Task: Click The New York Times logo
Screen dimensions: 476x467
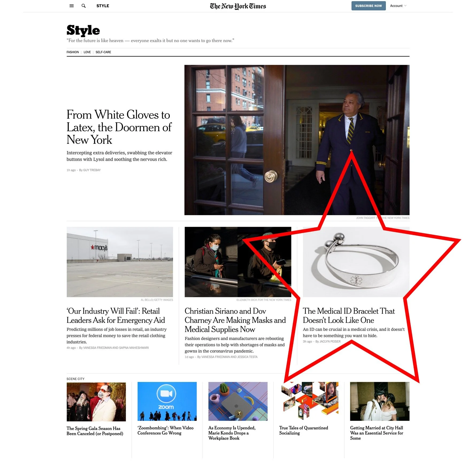Action: (x=238, y=6)
